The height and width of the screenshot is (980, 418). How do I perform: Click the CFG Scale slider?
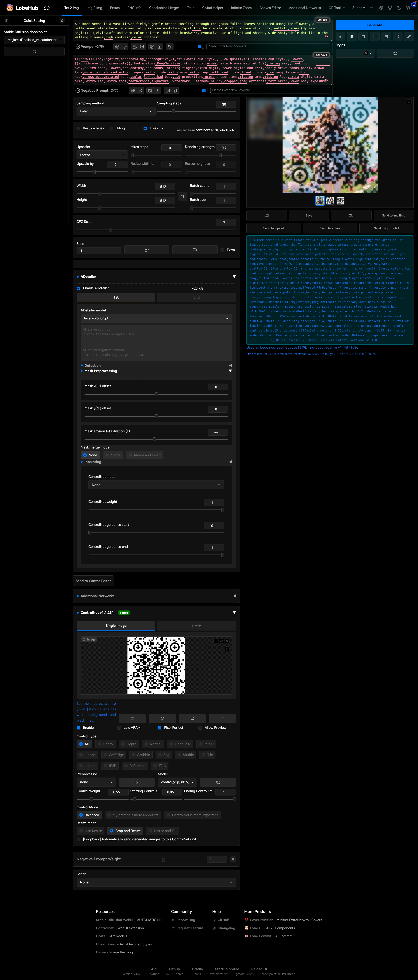point(156,230)
